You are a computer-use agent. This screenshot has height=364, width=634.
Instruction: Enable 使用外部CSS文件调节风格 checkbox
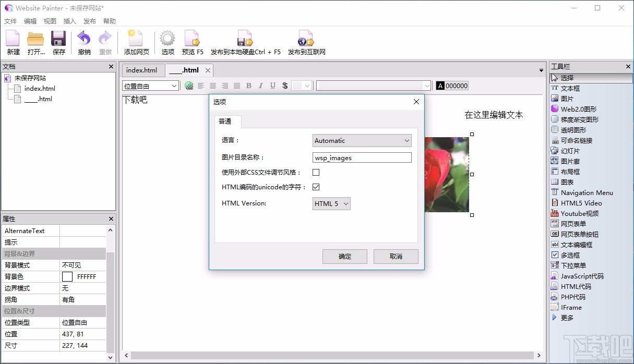316,172
